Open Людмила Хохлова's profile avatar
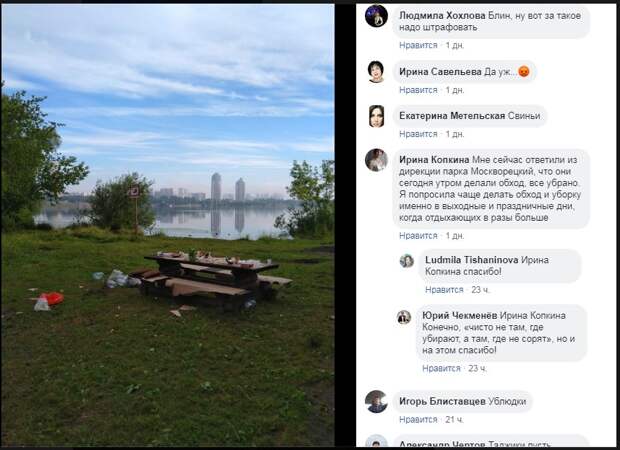620x450 pixels. point(376,16)
